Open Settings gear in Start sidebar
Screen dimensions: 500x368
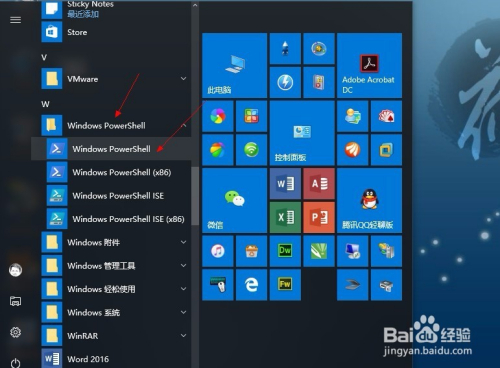pos(15,332)
